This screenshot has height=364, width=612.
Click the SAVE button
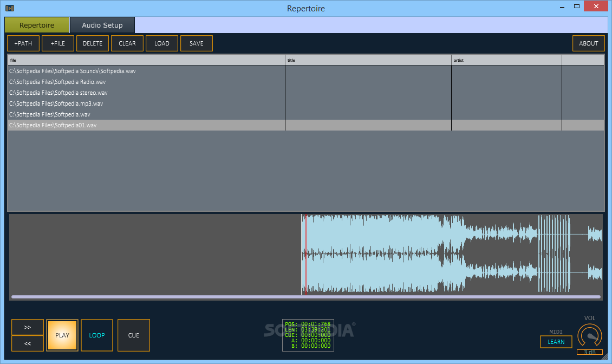(196, 43)
